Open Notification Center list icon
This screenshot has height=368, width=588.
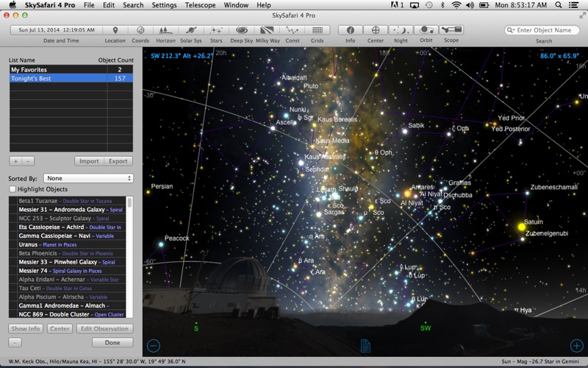point(573,5)
